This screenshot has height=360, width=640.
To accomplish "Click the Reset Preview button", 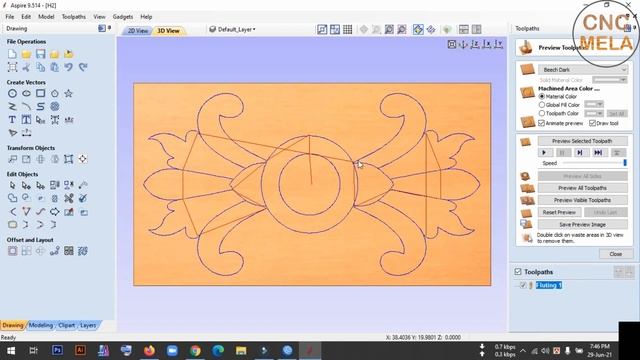I will (559, 212).
